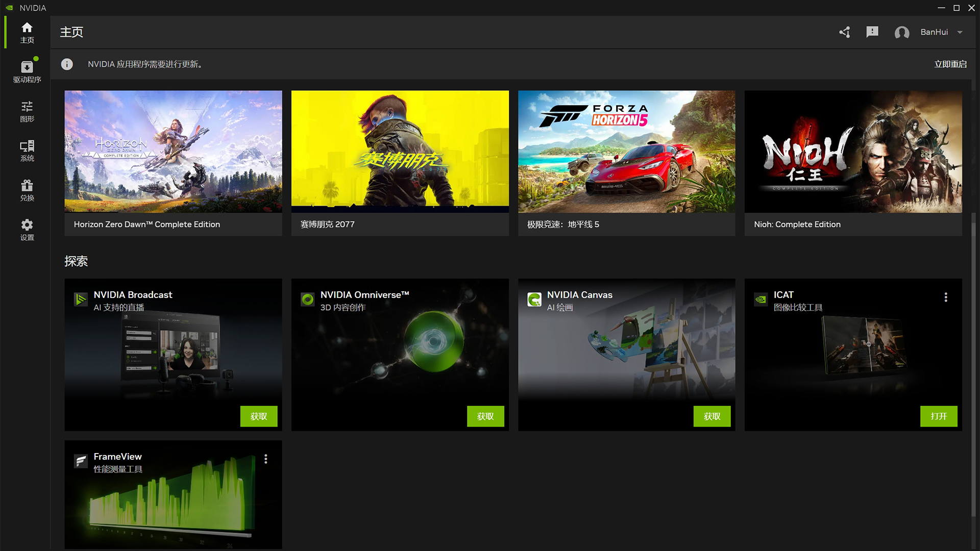Open the ICAT card three-dot menu
The image size is (980, 551).
[x=946, y=297]
